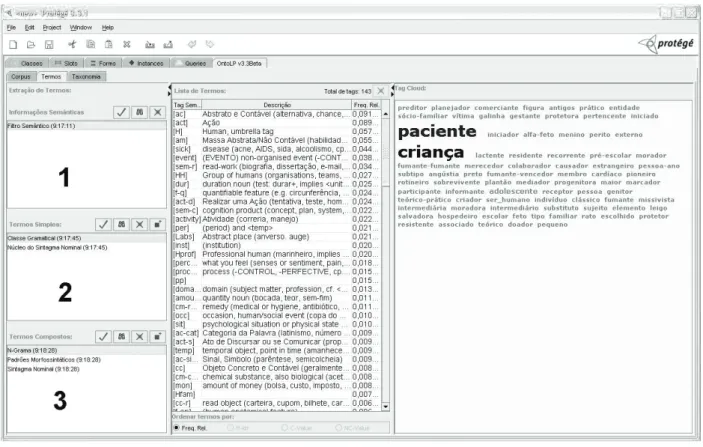Select the 'Filtro Semântico (9:17:11)' entry
The width and height of the screenshot is (703, 447).
(x=87, y=126)
